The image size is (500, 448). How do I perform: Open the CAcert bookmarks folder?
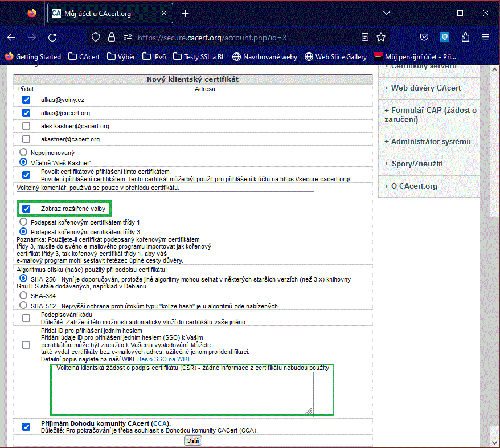84,56
